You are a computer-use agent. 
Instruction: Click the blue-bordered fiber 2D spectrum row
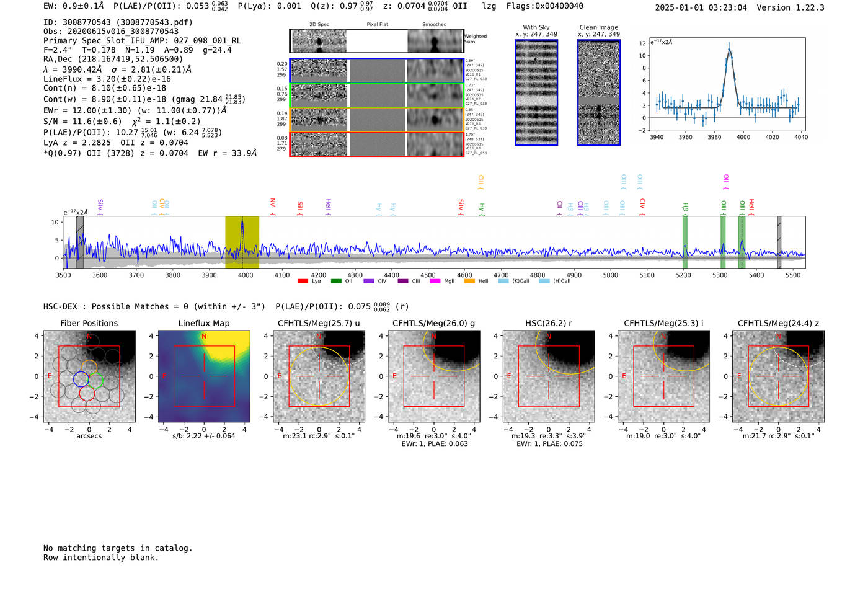coord(376,70)
